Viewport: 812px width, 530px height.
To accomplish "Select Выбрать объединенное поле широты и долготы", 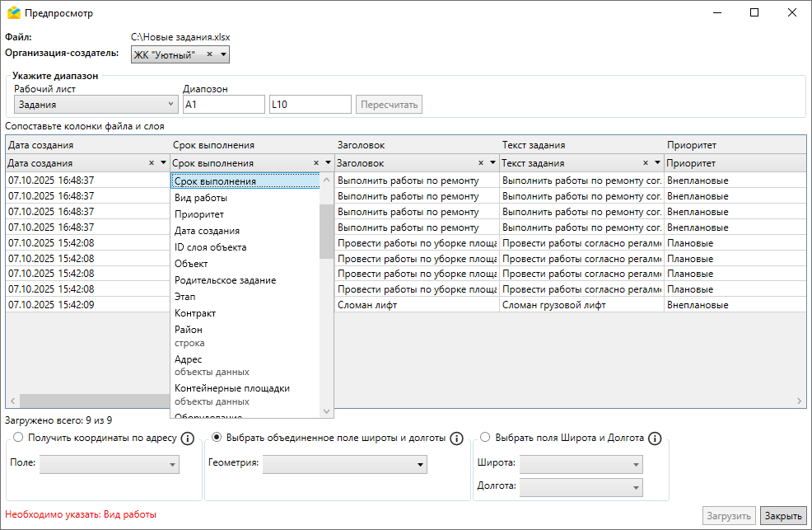I will 217,438.
